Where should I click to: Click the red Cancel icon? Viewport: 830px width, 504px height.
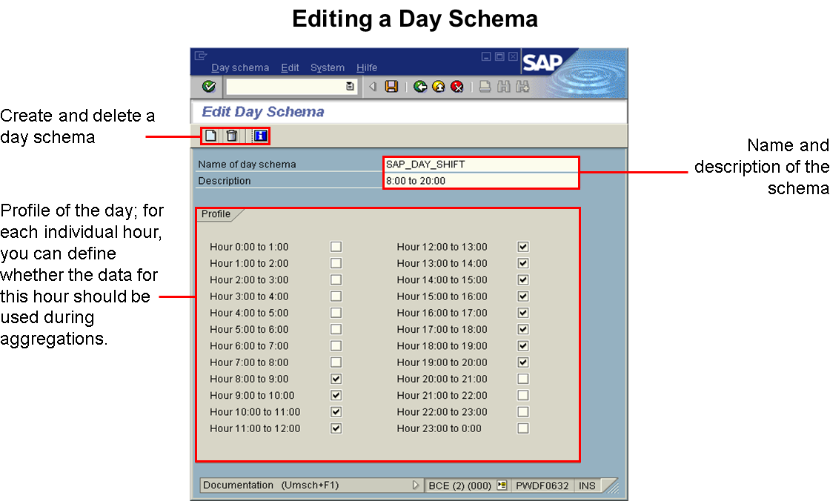click(457, 87)
